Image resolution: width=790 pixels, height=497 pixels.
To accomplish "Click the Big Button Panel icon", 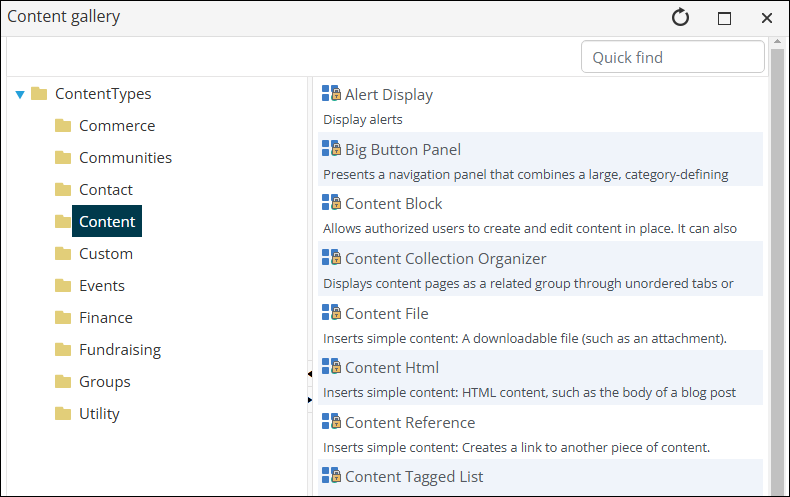I will 332,148.
